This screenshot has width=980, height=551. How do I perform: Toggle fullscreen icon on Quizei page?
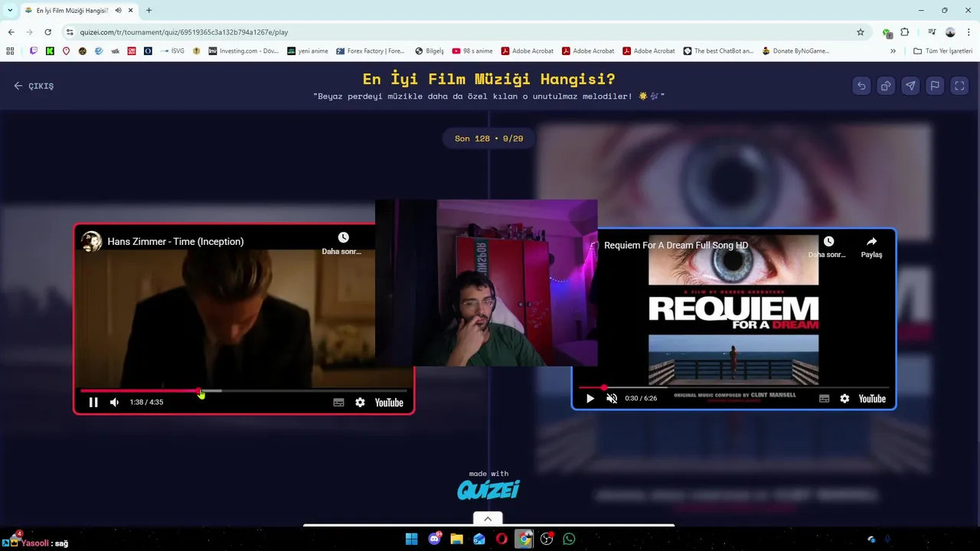tap(959, 86)
